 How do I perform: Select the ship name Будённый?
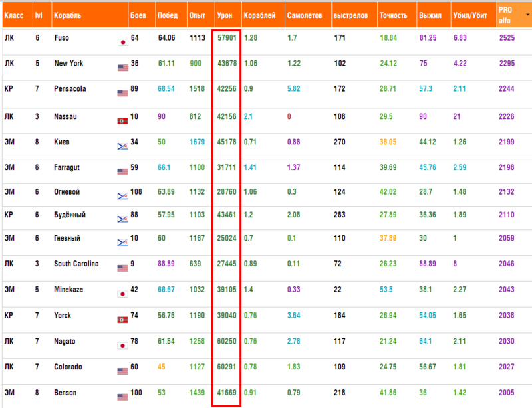click(x=70, y=215)
